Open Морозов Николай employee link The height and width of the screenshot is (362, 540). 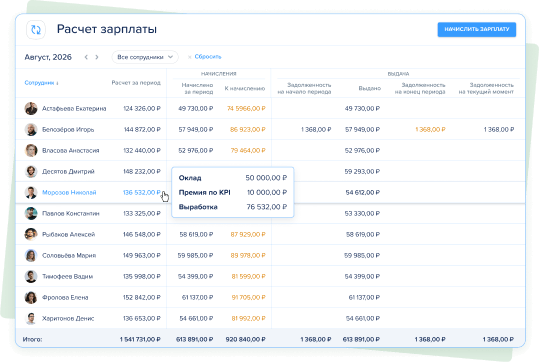69,193
